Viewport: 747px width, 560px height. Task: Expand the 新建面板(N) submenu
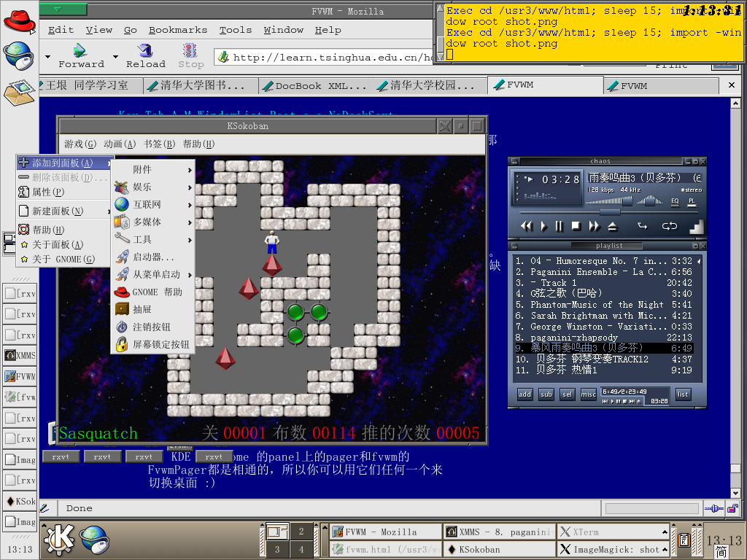64,211
